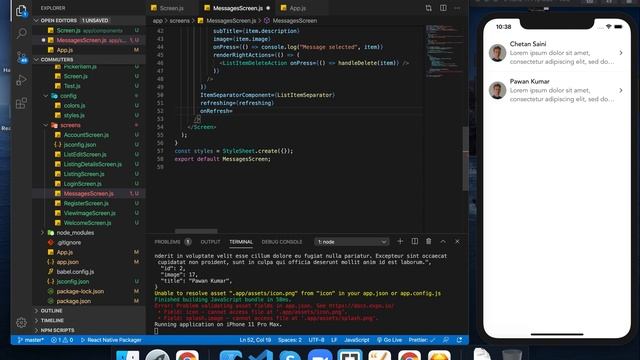Click the Ln 52, Col 19 cursor position
This screenshot has width=640, height=360.
click(x=255, y=340)
